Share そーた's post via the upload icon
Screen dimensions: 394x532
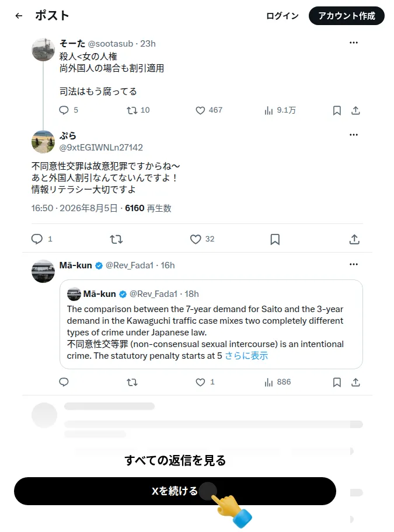pyautogui.click(x=355, y=110)
